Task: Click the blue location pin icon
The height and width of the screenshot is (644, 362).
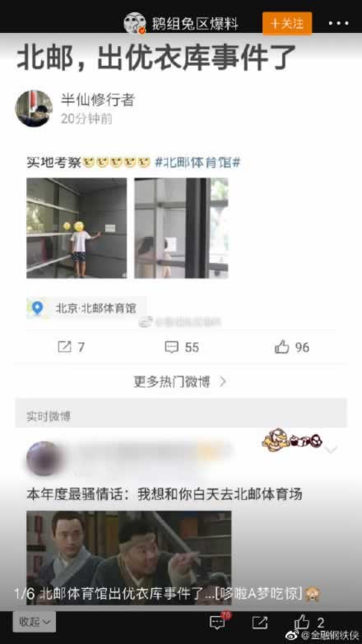Action: (37, 308)
